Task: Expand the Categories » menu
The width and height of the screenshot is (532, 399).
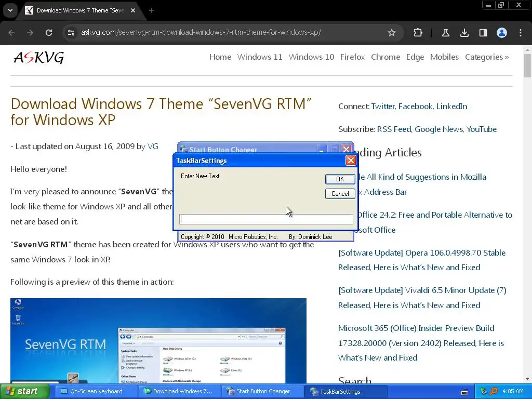Action: tap(486, 57)
